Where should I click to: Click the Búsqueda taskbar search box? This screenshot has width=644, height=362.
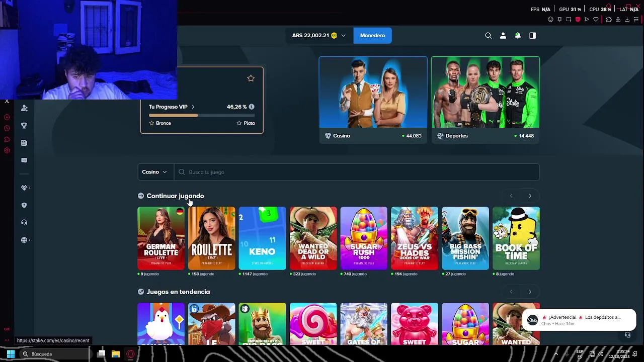(x=55, y=354)
